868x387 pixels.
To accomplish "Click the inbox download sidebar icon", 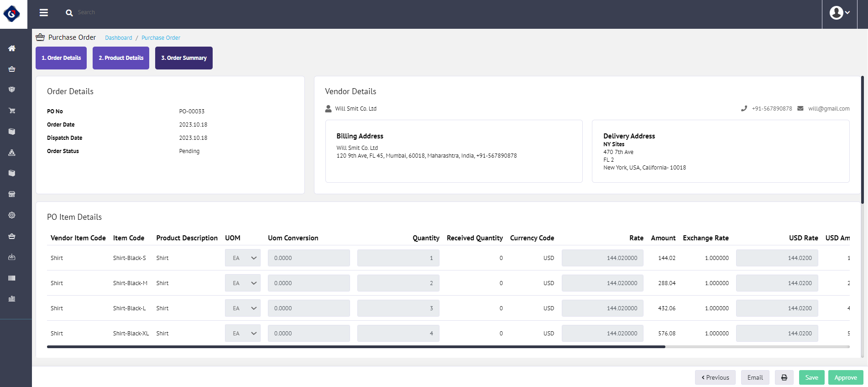I will (x=12, y=257).
